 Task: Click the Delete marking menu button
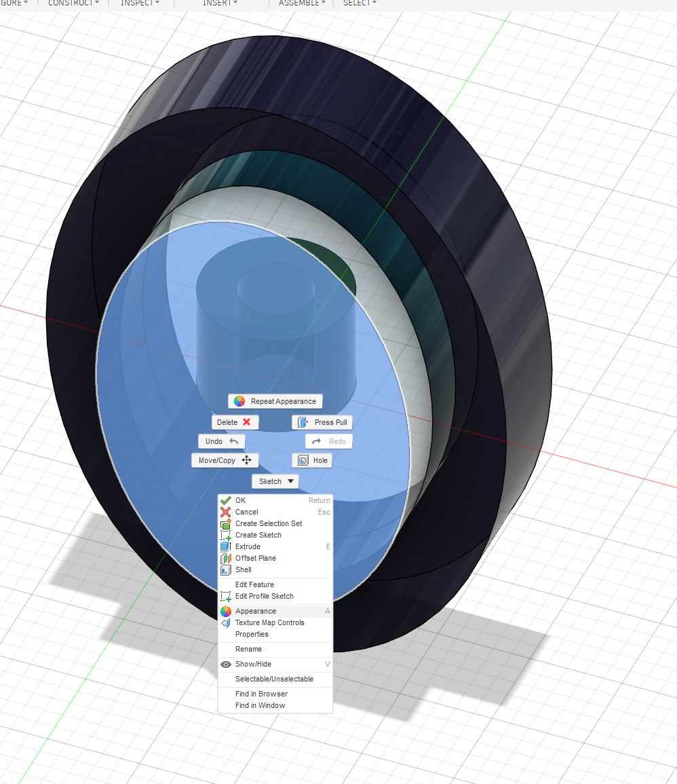pos(235,422)
